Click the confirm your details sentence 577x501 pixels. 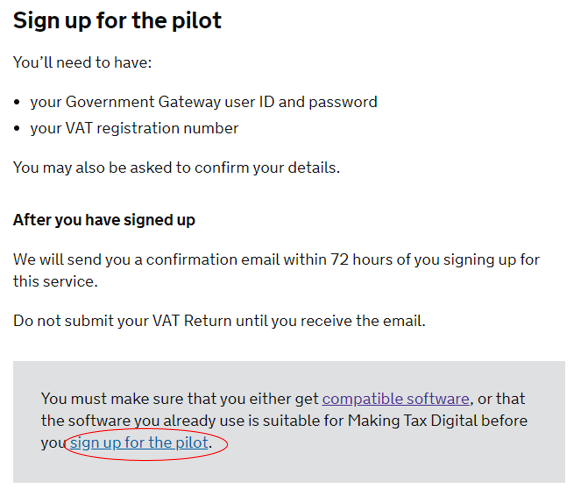[x=177, y=168]
